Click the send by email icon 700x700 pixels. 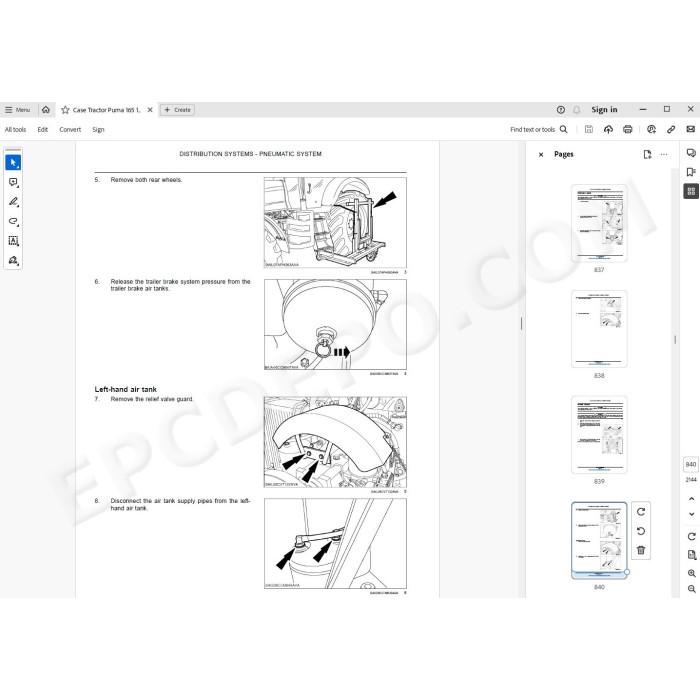691,129
